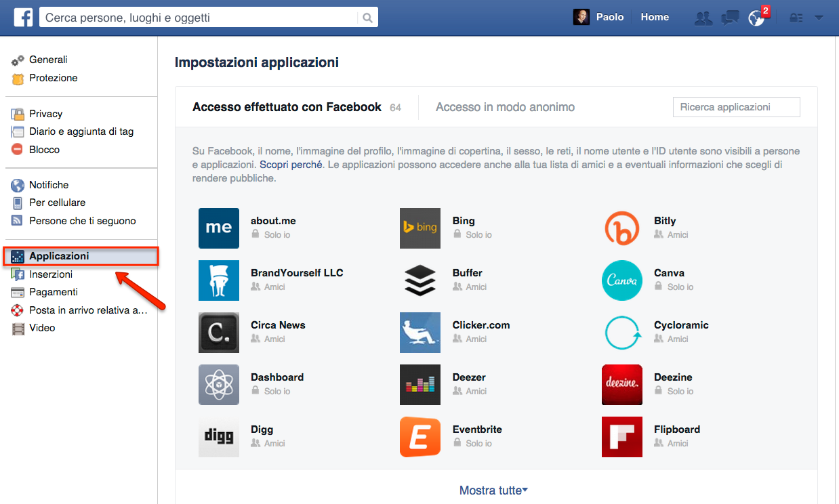Click Solo io under Dashboard
Viewport: 839px width, 504px height.
point(277,392)
